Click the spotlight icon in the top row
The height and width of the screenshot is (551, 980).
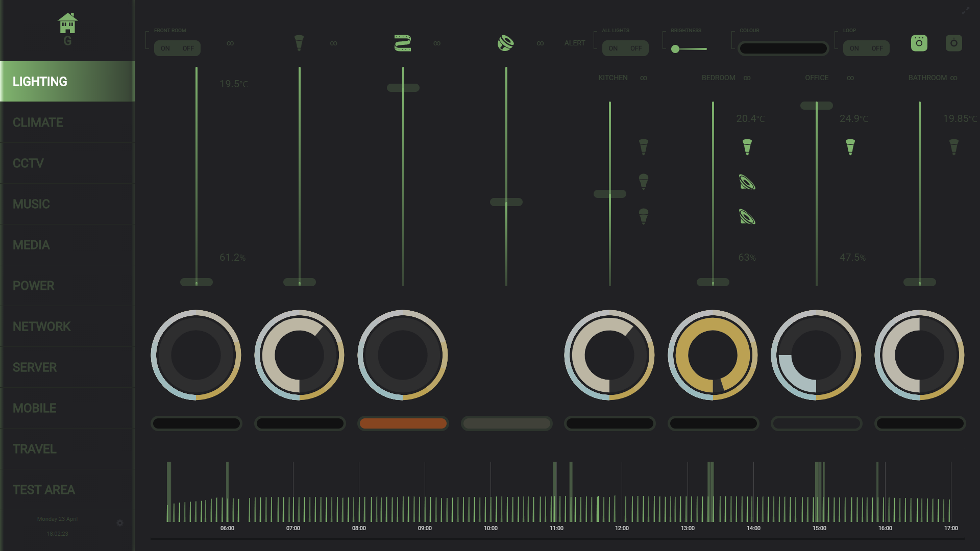(505, 43)
